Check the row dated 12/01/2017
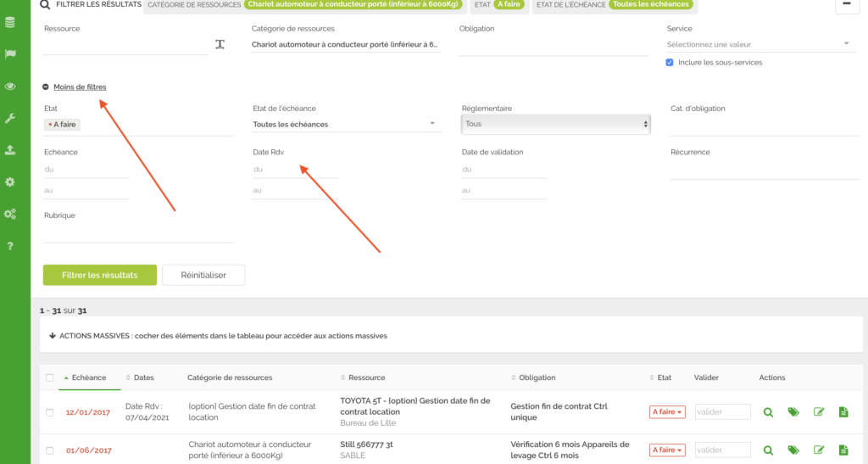 tap(50, 412)
